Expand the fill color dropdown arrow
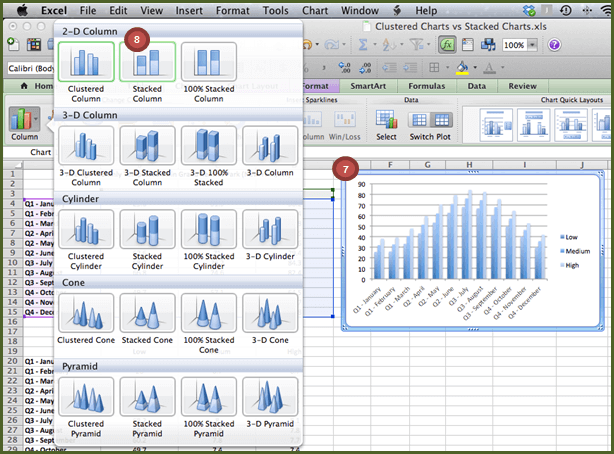The width and height of the screenshot is (614, 454). click(x=475, y=67)
